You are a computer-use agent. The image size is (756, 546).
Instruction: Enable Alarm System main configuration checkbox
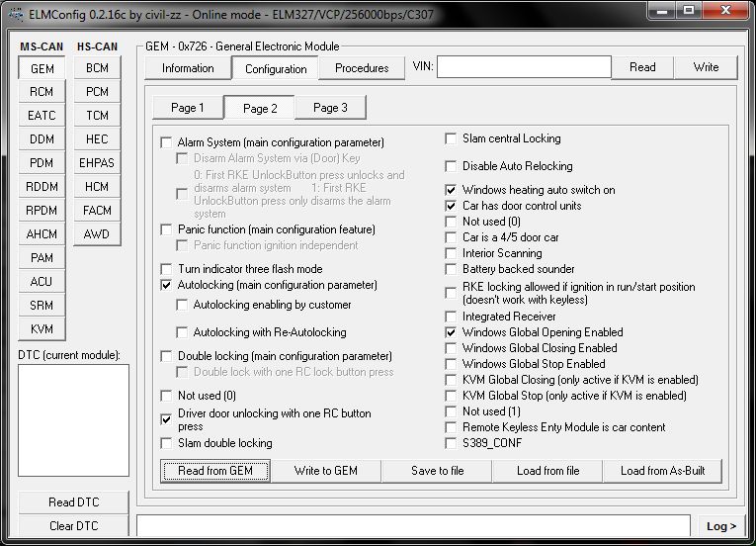pyautogui.click(x=166, y=142)
